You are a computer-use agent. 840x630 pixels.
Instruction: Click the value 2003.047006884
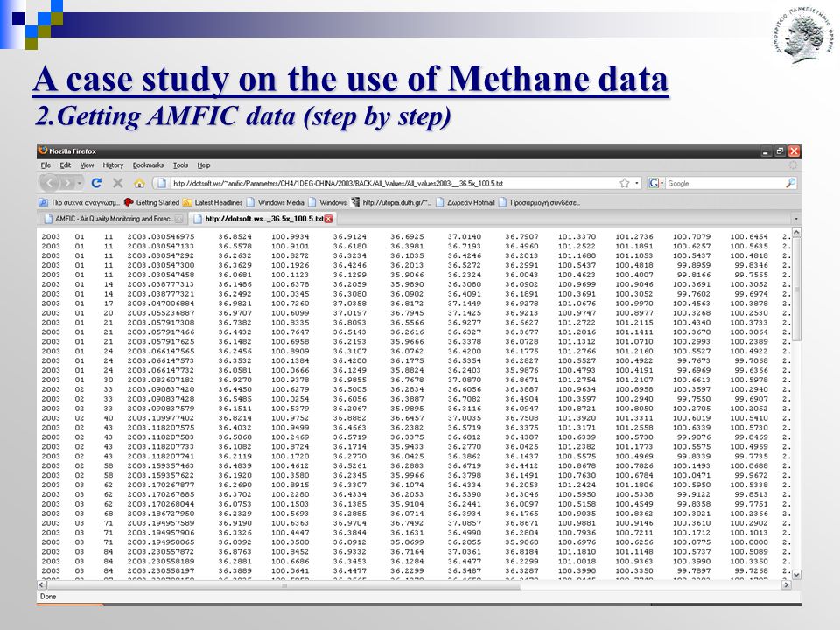click(x=161, y=304)
